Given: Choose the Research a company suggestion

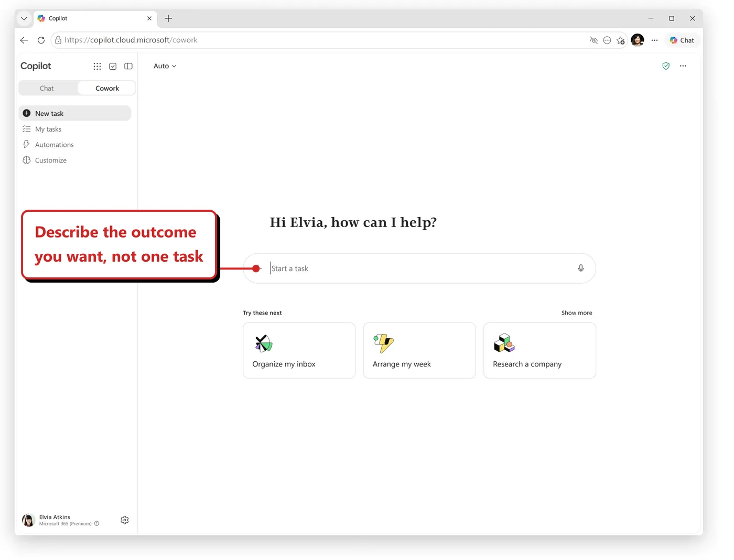Looking at the screenshot, I should (539, 350).
